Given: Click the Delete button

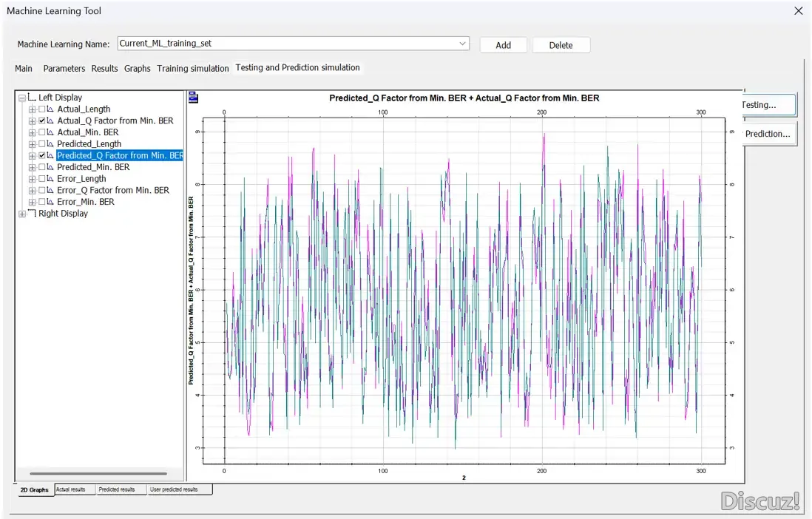Looking at the screenshot, I should click(x=561, y=45).
